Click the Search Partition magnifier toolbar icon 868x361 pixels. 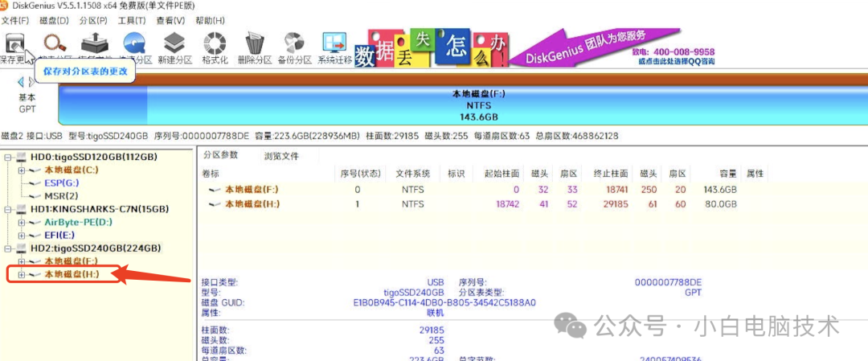click(x=55, y=43)
